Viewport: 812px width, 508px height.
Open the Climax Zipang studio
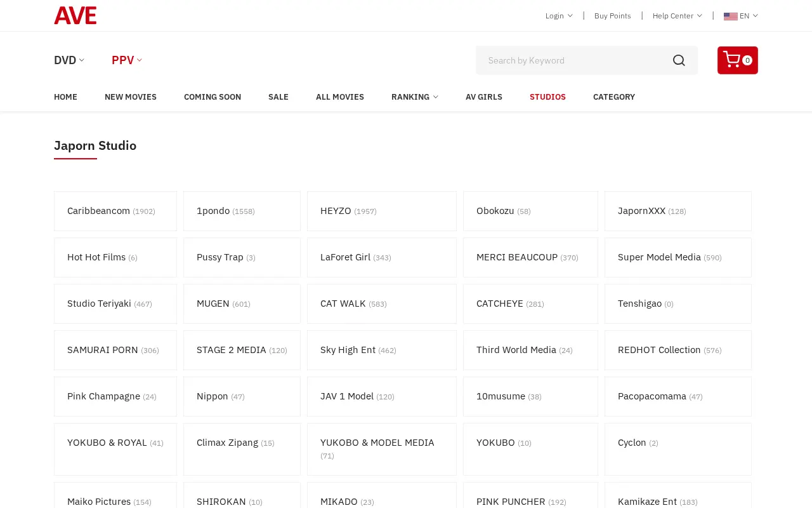click(242, 449)
